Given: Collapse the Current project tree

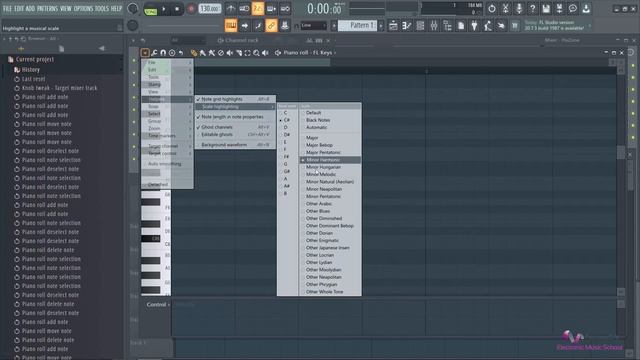Looking at the screenshot, I should (x=35, y=60).
